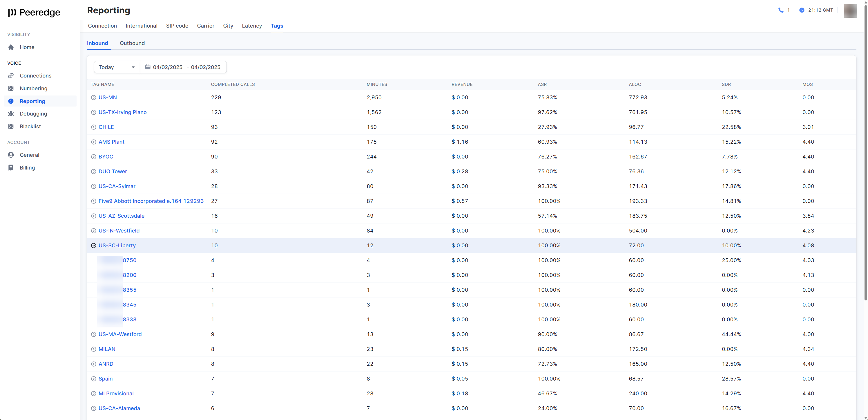Open the Carrier reporting tab
The image size is (868, 420).
point(206,26)
